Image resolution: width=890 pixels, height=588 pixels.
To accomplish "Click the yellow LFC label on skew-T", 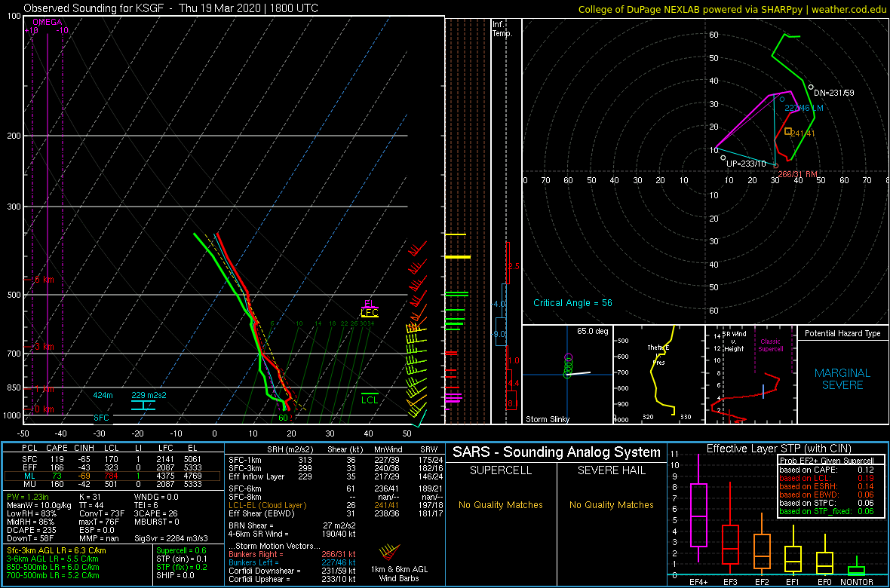I will [370, 313].
